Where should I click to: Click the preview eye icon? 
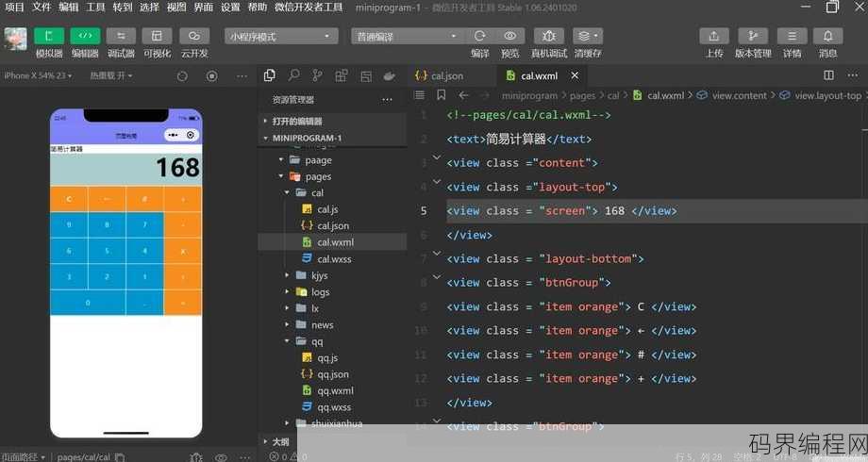pyautogui.click(x=509, y=36)
